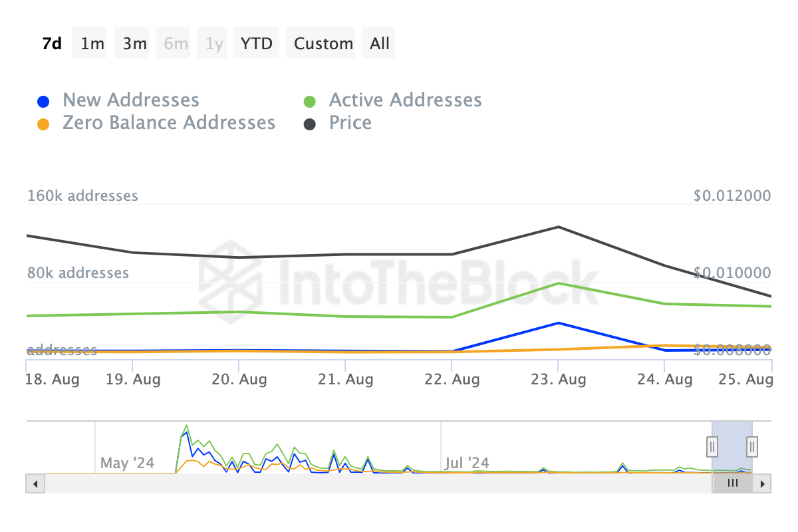Click the scrollbar thumb with three lines
This screenshot has height=532, width=798.
tap(732, 483)
